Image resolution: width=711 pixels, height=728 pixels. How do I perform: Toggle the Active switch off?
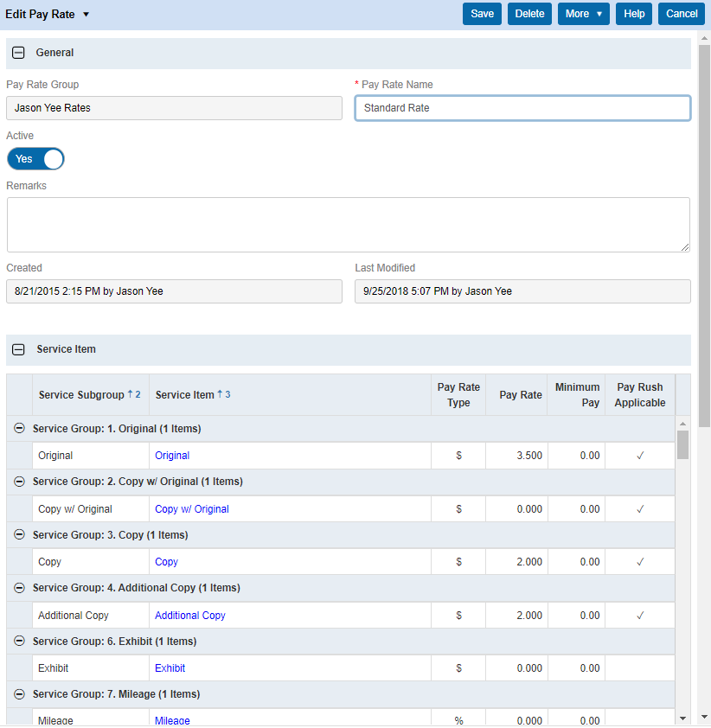coord(35,159)
